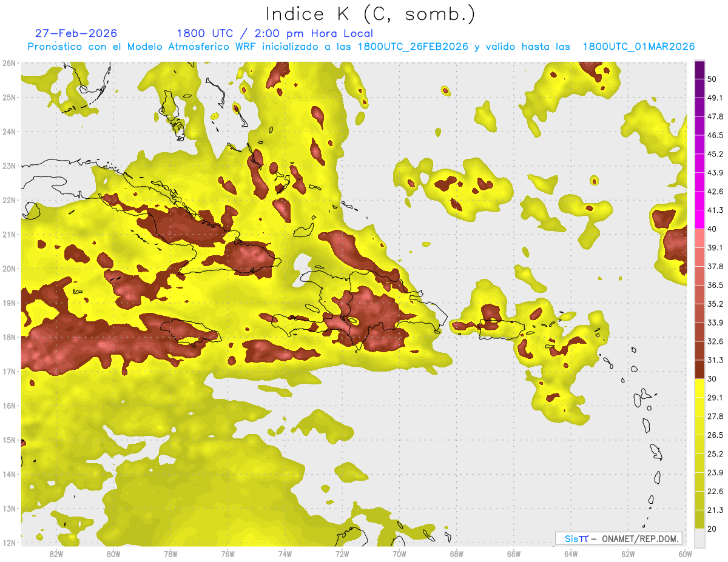Click the dark brown swatch between 30 and 31.3

[x=700, y=369]
